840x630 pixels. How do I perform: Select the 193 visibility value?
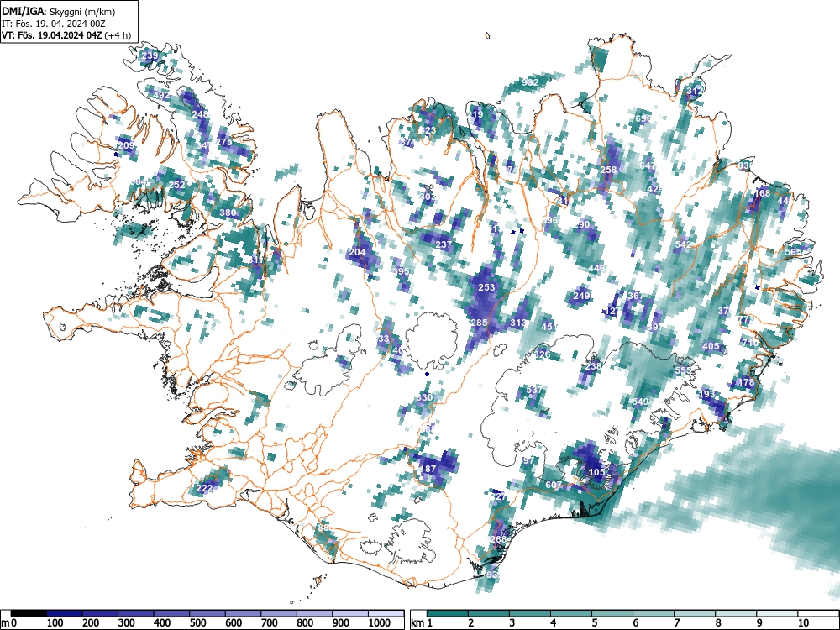coord(707,394)
